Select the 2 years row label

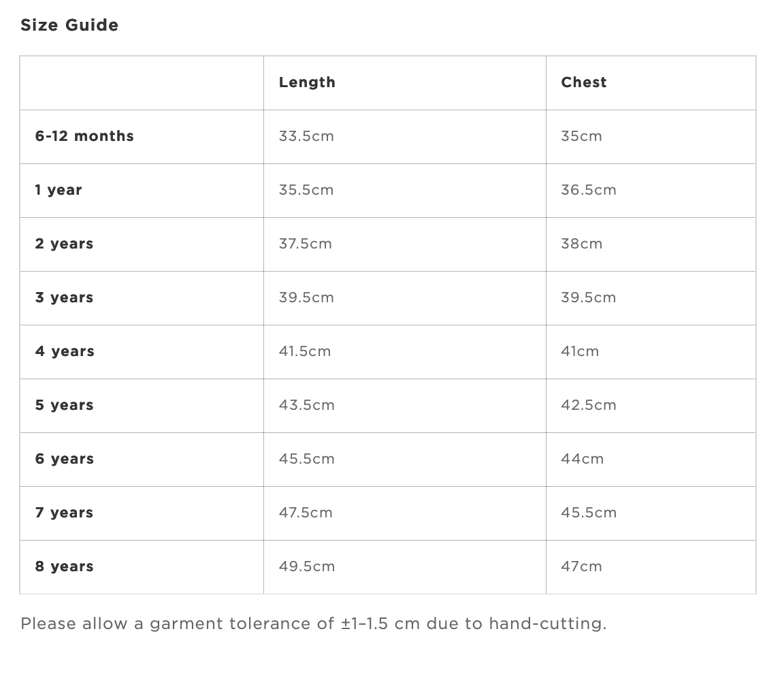click(64, 244)
